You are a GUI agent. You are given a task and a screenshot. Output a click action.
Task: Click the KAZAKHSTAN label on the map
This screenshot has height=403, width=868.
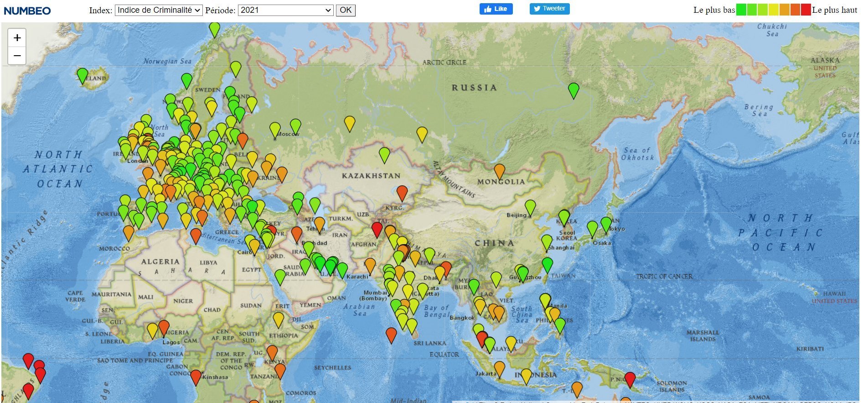371,176
